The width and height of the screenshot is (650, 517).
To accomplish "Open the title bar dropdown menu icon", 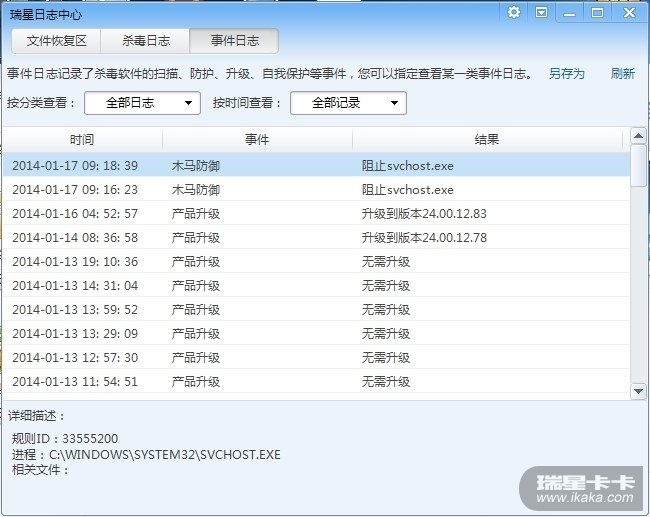I will [541, 12].
